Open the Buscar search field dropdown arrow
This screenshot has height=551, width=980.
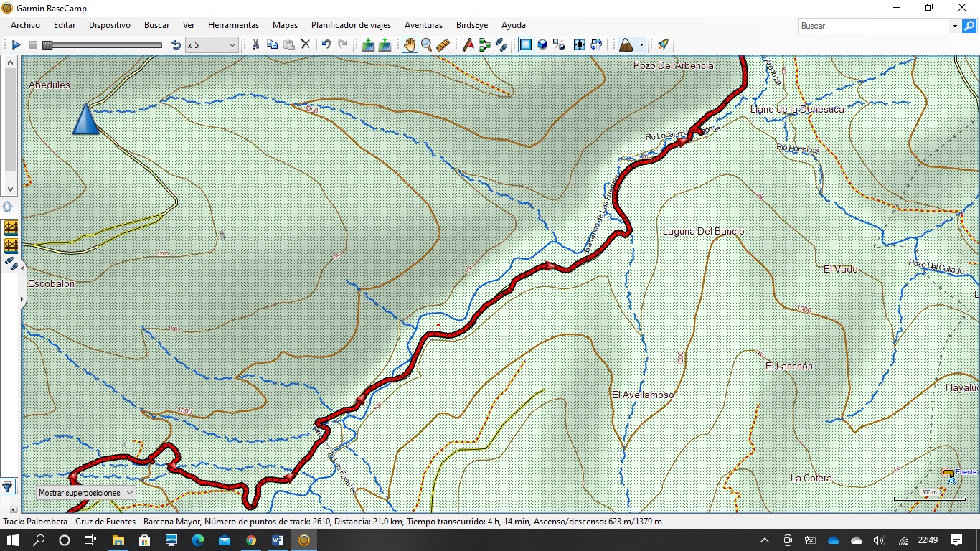[x=954, y=26]
